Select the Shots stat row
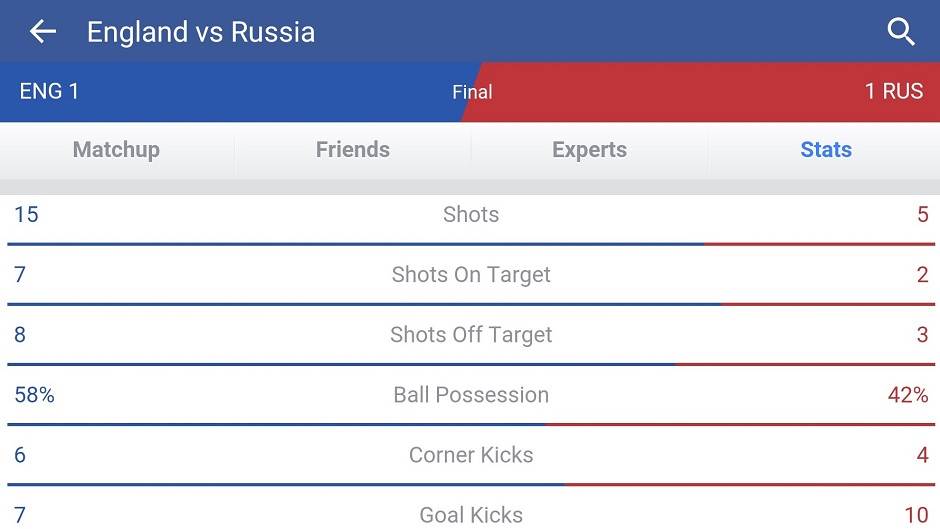Viewport: 940px width, 529px height. pyautogui.click(x=471, y=215)
